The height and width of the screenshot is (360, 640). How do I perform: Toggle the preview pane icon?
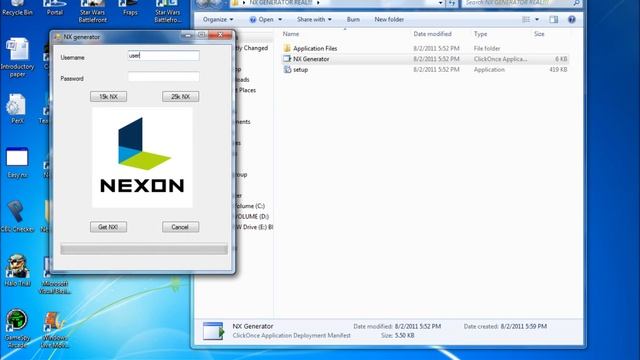[553, 20]
